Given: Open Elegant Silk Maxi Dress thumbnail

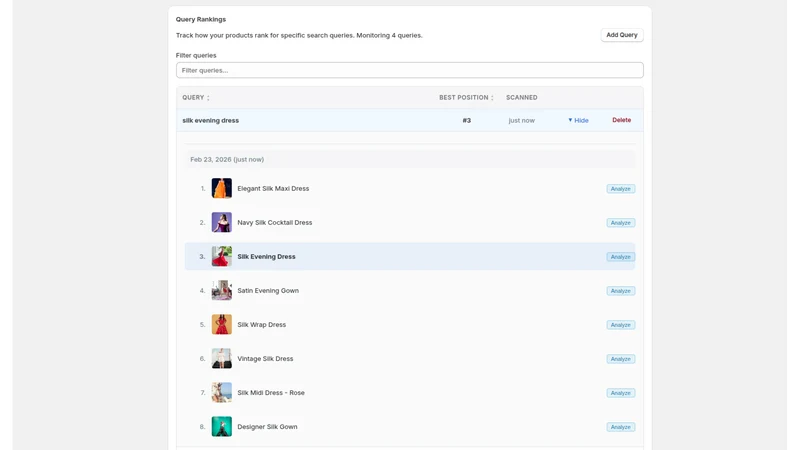Looking at the screenshot, I should (221, 188).
